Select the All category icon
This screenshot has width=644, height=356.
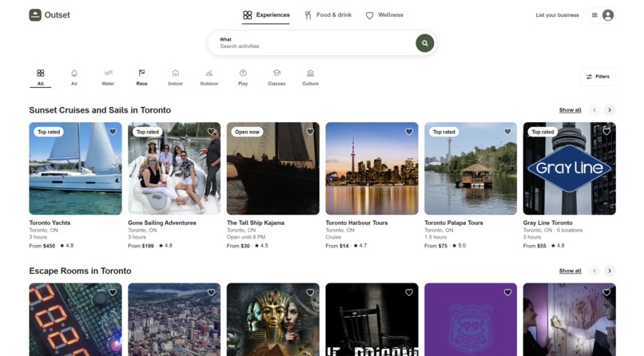tap(40, 77)
